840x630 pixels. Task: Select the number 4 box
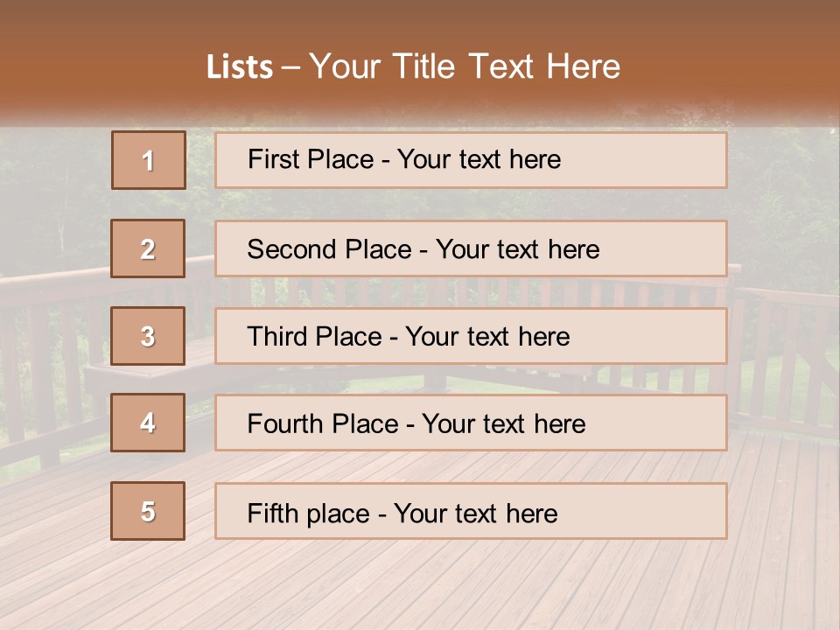click(148, 423)
